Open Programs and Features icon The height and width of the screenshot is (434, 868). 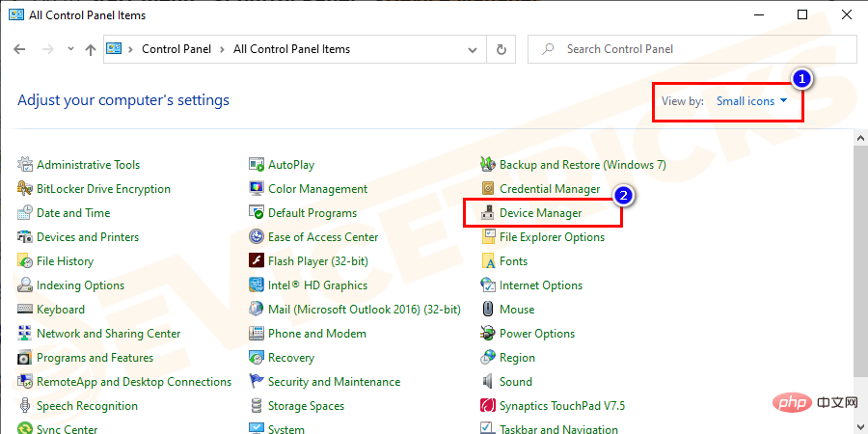pos(25,358)
